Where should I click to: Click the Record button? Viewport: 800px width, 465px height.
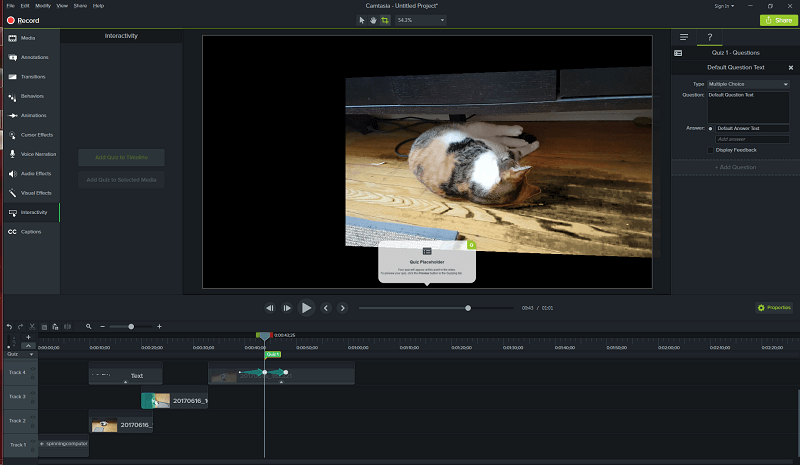pos(23,20)
